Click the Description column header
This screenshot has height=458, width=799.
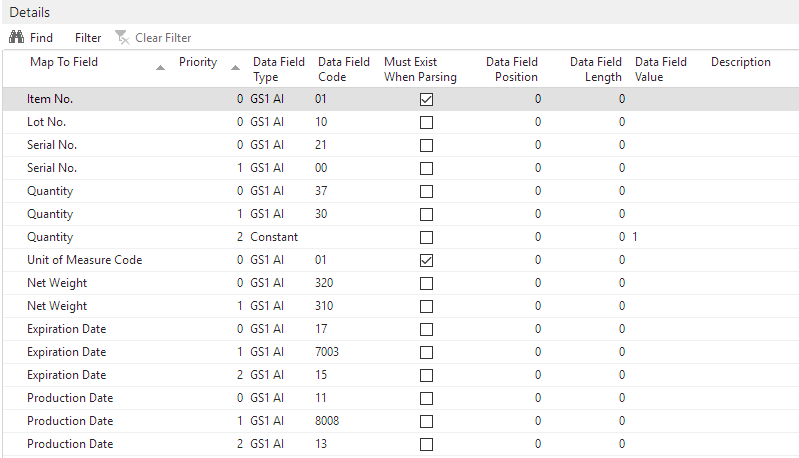tap(740, 62)
